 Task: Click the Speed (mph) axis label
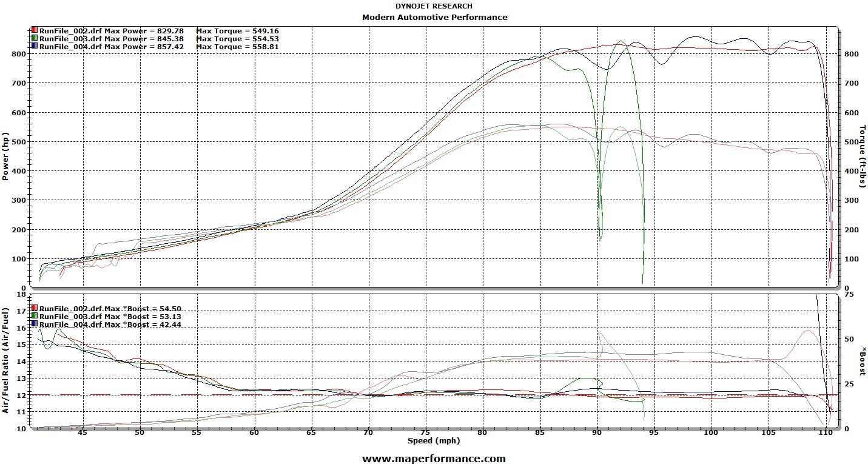click(434, 440)
